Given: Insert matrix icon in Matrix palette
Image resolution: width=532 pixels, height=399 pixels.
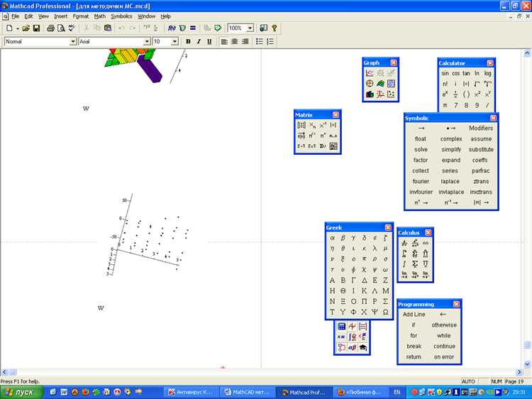Looking at the screenshot, I should [x=301, y=125].
